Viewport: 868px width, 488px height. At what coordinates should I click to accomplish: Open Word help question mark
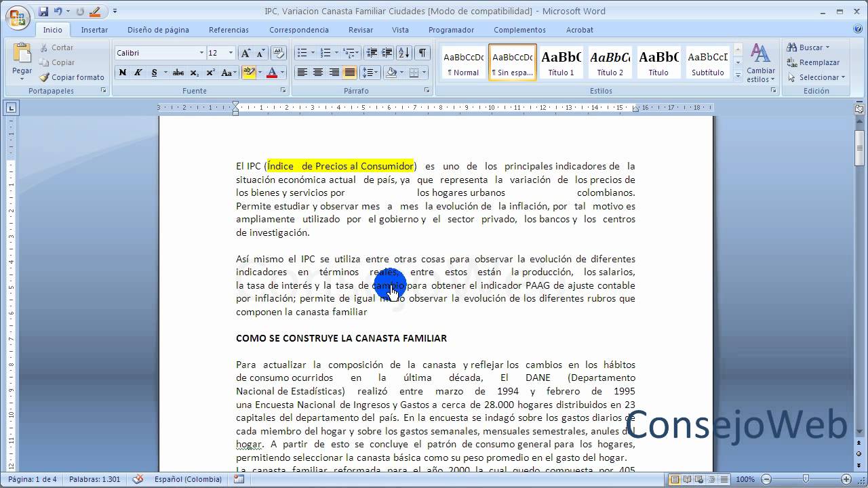click(858, 29)
